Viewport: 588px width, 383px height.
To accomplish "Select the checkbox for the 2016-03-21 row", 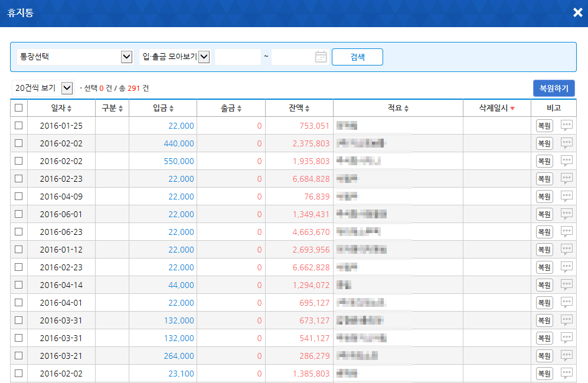I will click(19, 356).
